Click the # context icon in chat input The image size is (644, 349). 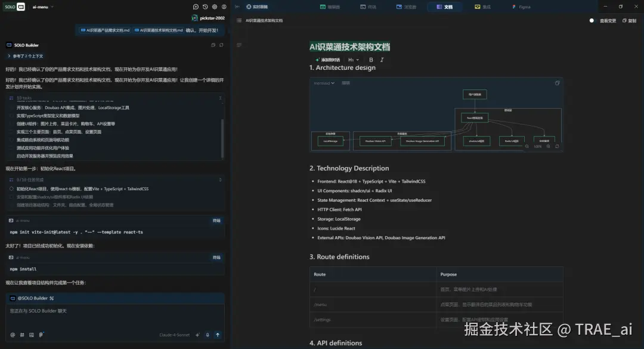click(x=22, y=335)
